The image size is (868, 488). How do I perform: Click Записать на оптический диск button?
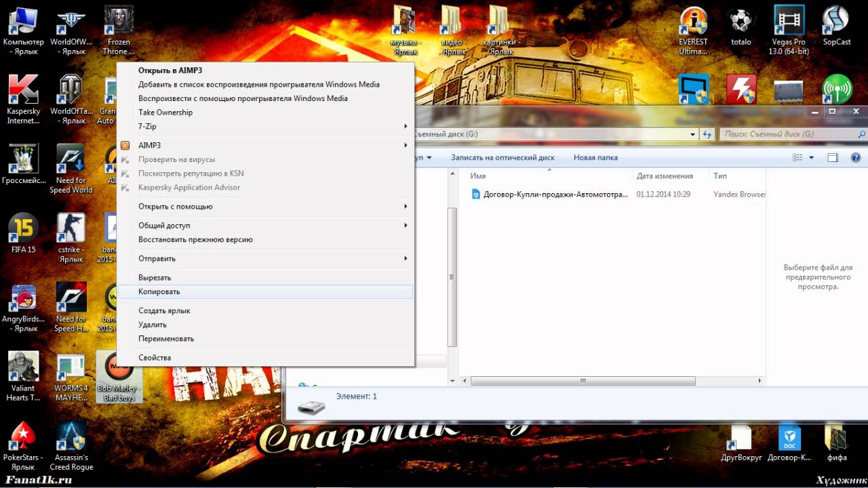tap(502, 157)
